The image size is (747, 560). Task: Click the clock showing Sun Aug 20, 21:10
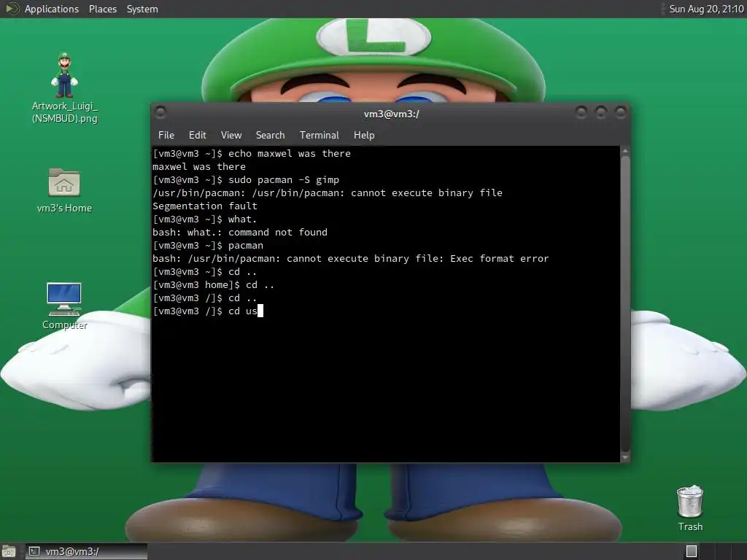706,9
